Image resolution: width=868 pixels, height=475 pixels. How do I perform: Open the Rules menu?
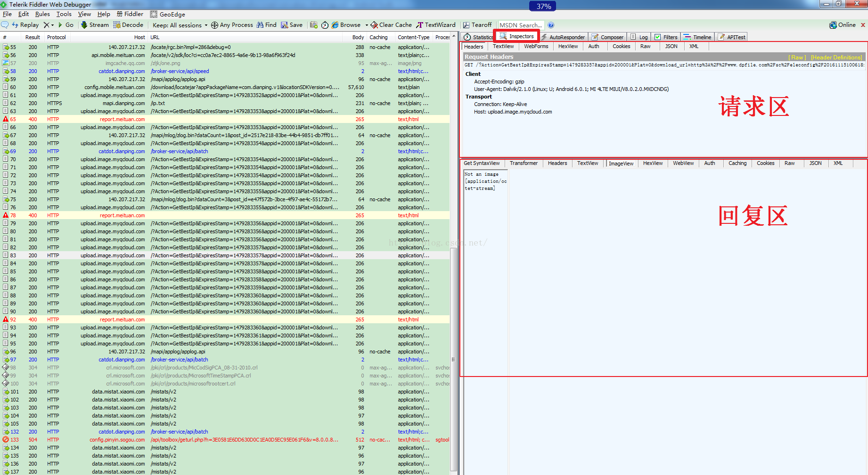[42, 14]
